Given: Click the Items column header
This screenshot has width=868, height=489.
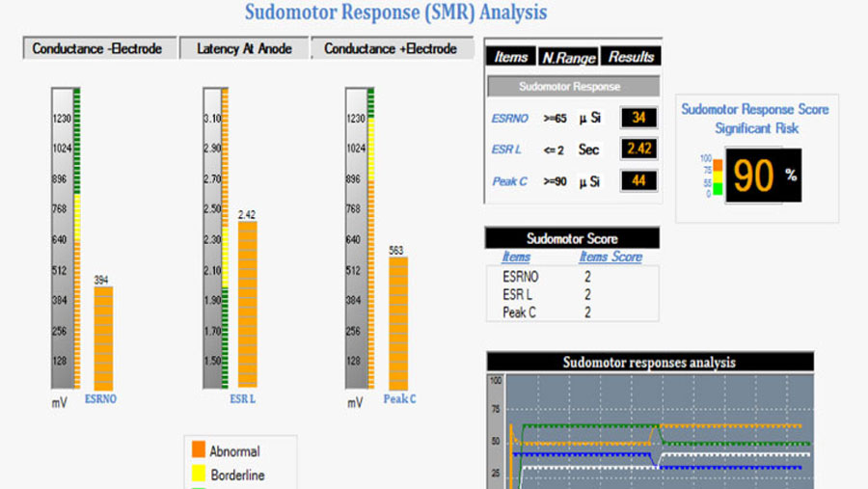Looking at the screenshot, I should tap(511, 57).
